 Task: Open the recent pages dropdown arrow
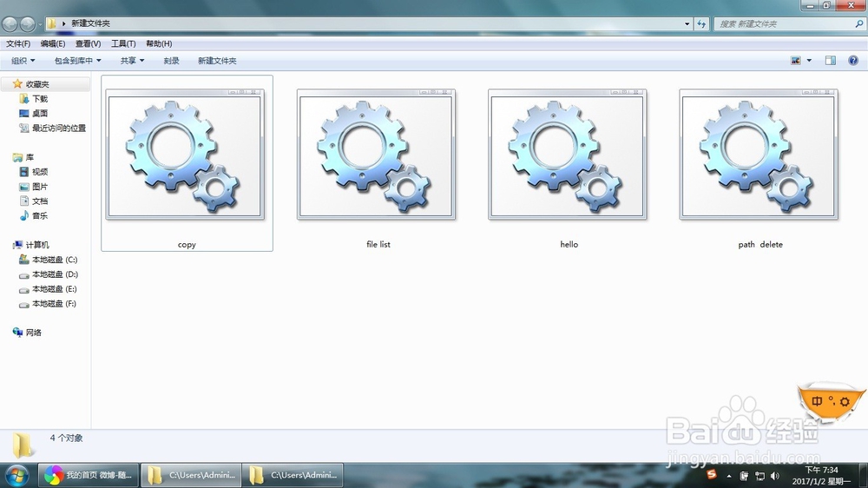[39, 24]
